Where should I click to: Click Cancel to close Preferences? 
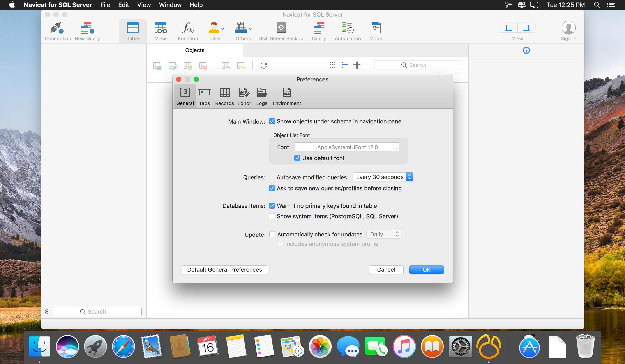click(x=386, y=269)
